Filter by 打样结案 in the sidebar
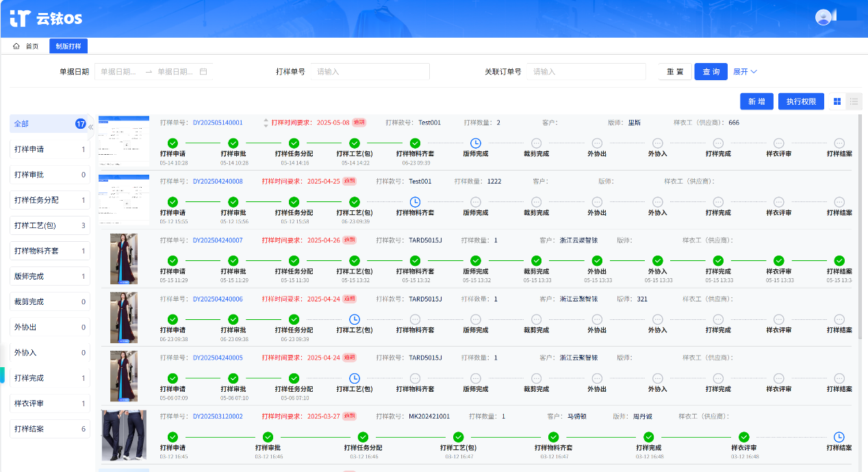This screenshot has width=868, height=472. (50, 429)
